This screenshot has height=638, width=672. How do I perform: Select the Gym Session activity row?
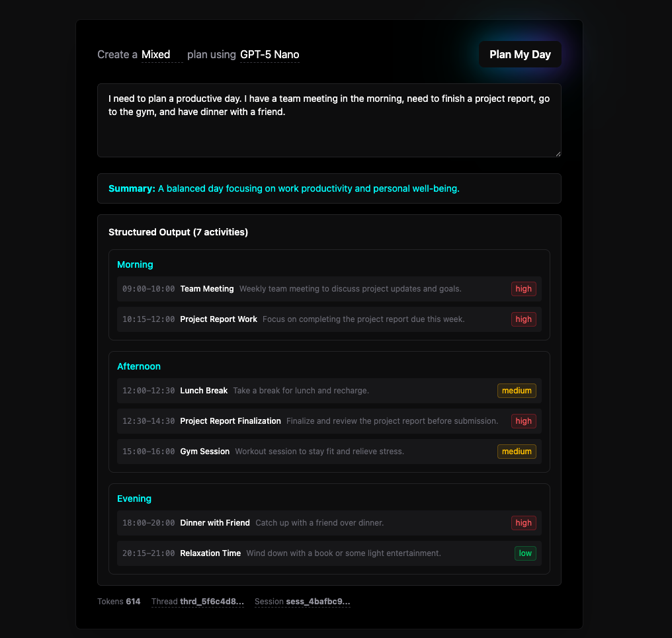[329, 452]
